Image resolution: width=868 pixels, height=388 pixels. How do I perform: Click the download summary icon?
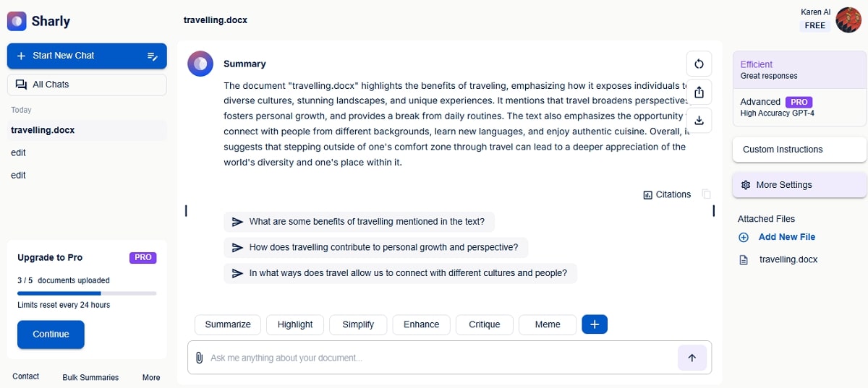coord(699,120)
